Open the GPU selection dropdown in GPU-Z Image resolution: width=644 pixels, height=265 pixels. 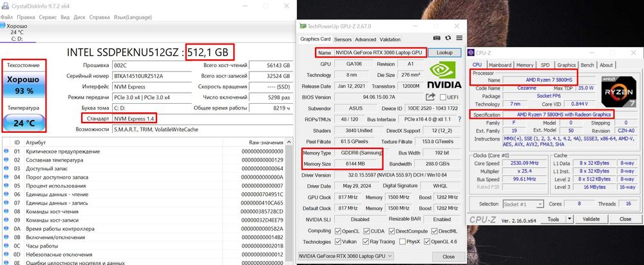tap(345, 257)
